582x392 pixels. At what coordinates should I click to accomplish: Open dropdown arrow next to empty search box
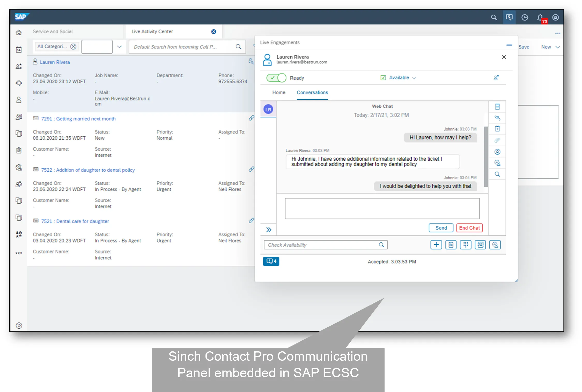(x=119, y=47)
